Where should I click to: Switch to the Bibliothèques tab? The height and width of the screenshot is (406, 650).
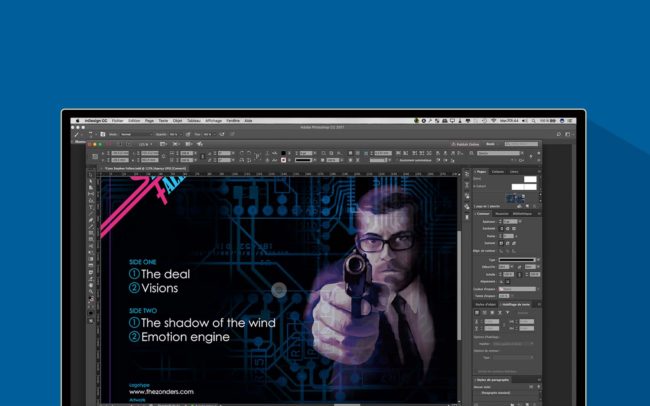[522, 214]
